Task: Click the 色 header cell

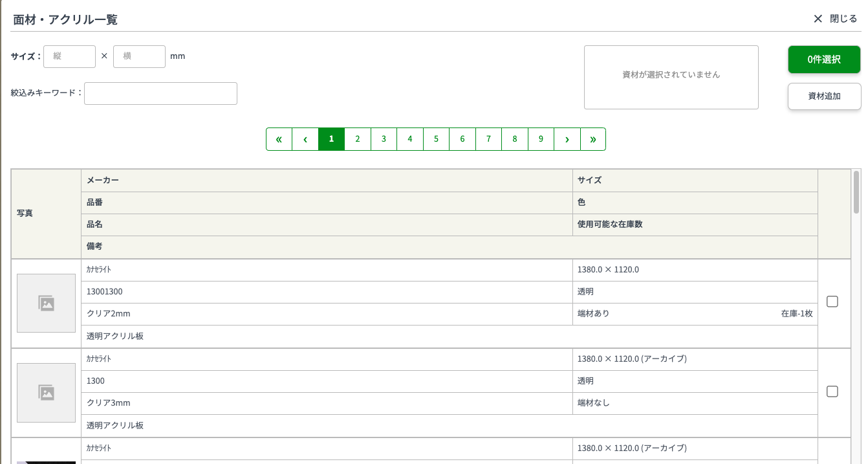Action: [x=695, y=203]
